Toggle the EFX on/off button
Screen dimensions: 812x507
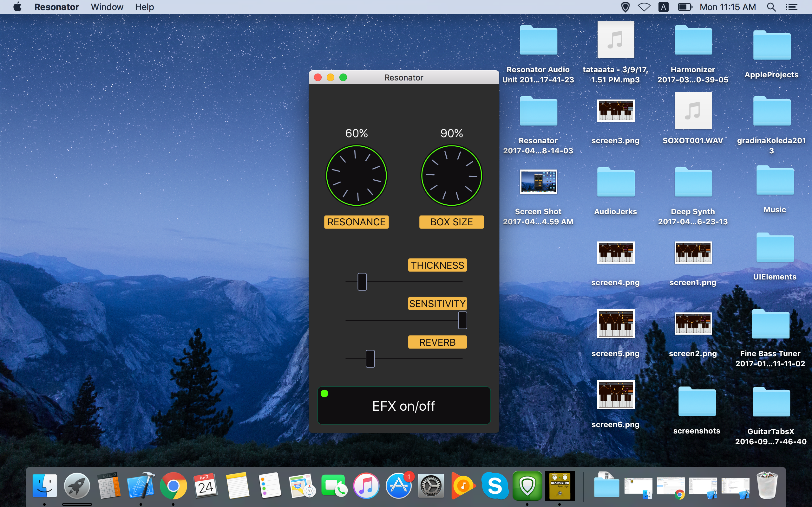[404, 406]
